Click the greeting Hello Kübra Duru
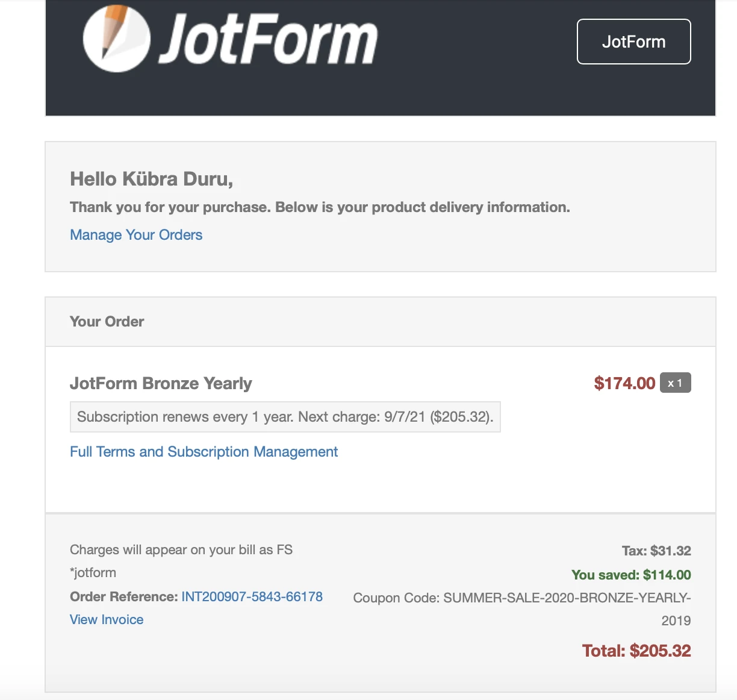Image resolution: width=737 pixels, height=700 pixels. click(151, 179)
